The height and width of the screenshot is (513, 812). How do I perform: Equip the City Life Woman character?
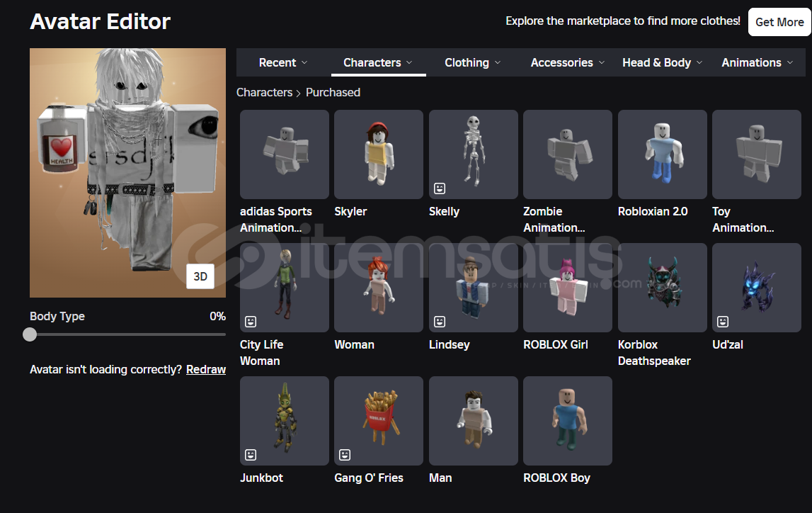(x=285, y=288)
